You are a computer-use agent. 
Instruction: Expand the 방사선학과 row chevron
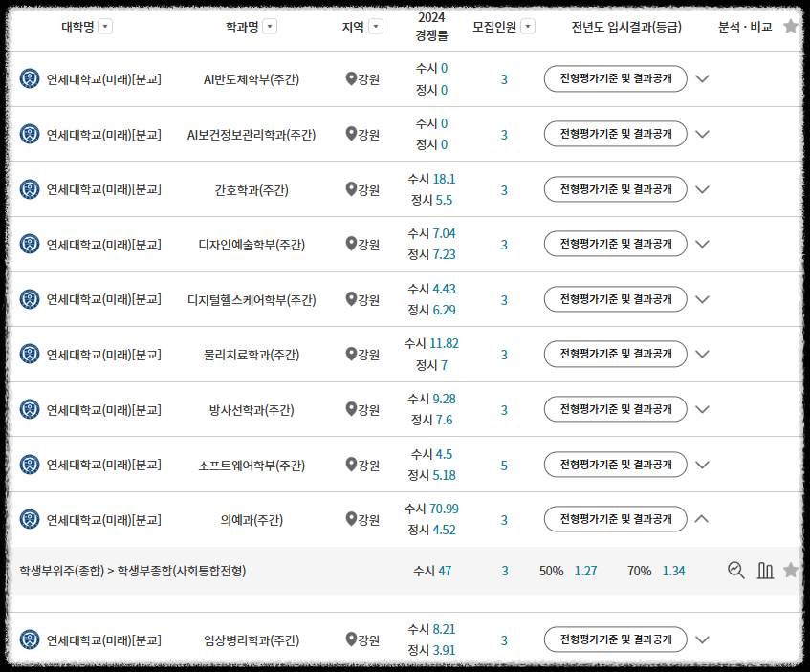[x=702, y=409]
